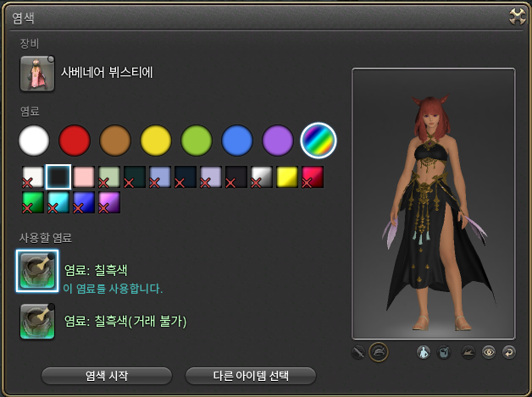This screenshot has height=397, width=532.
Task: Toggle the headgear (helmet) display icon
Action: point(379,352)
